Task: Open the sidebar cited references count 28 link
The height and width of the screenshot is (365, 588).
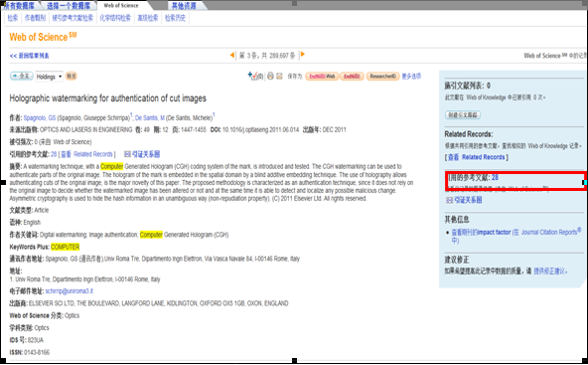Action: coord(495,178)
